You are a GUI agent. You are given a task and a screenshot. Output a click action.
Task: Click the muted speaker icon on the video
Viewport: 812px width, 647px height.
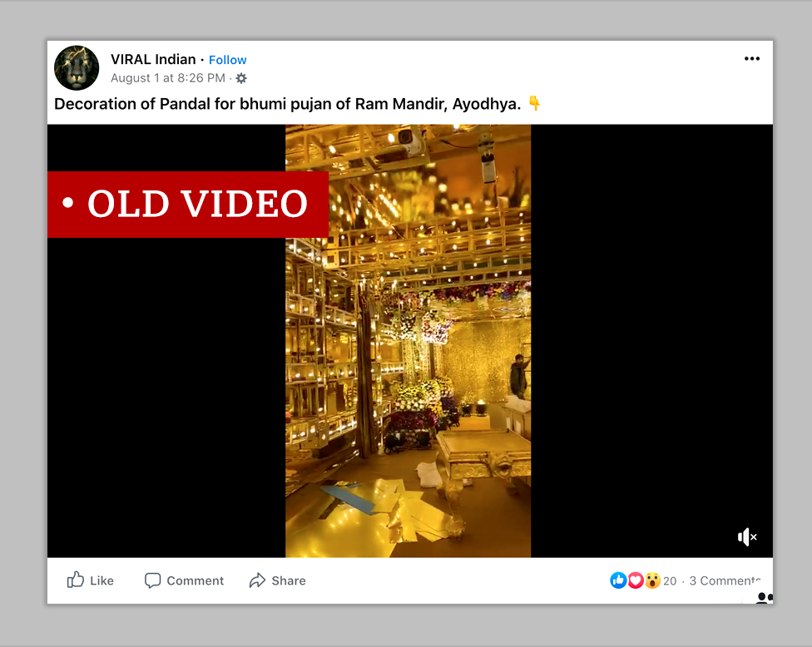(x=746, y=536)
